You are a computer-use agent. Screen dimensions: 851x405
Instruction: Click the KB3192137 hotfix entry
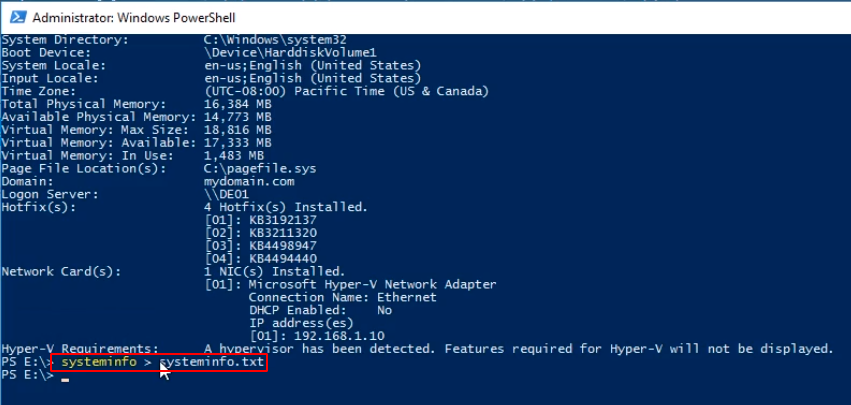283,220
